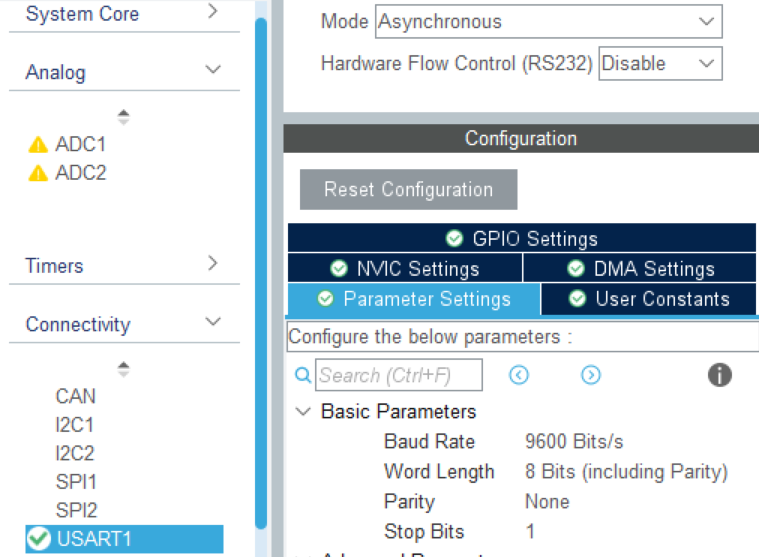Select I2C1 in the Connectivity list
Image resolution: width=759 pixels, height=557 pixels.
(75, 425)
